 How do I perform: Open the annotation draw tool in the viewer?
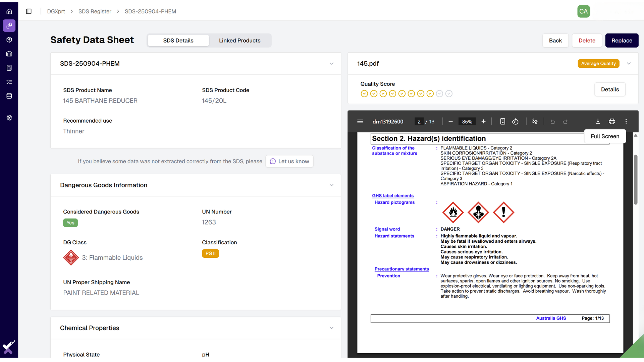pos(535,121)
